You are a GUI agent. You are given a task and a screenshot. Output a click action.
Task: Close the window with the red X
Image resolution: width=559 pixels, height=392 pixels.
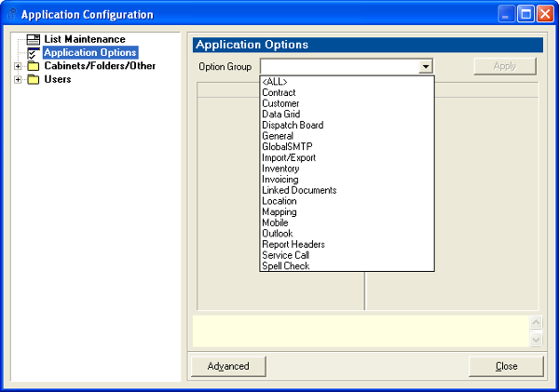(545, 14)
